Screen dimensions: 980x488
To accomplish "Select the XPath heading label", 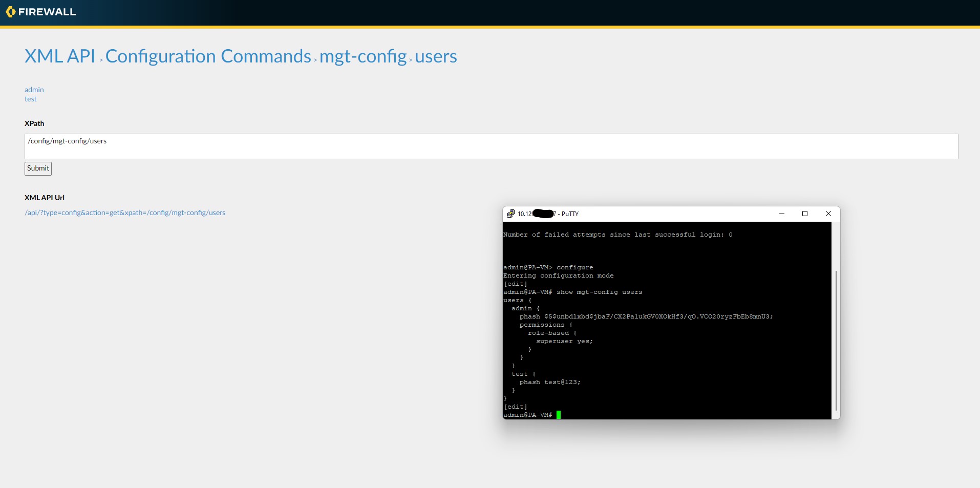I will point(34,123).
